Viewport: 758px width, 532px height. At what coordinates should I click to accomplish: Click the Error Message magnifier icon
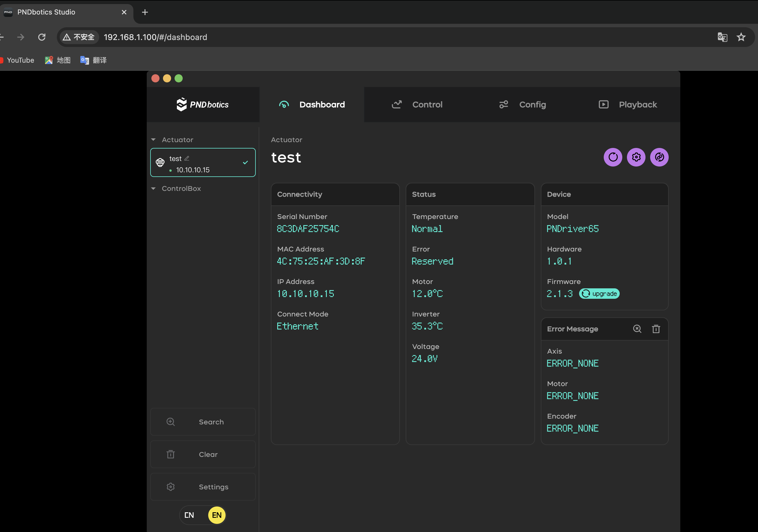[x=637, y=329]
